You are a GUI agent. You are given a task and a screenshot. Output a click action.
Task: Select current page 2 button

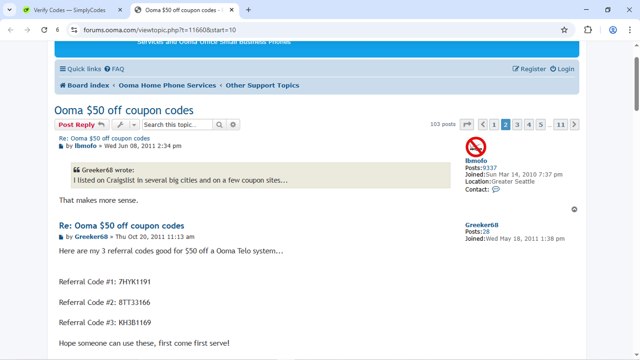505,124
